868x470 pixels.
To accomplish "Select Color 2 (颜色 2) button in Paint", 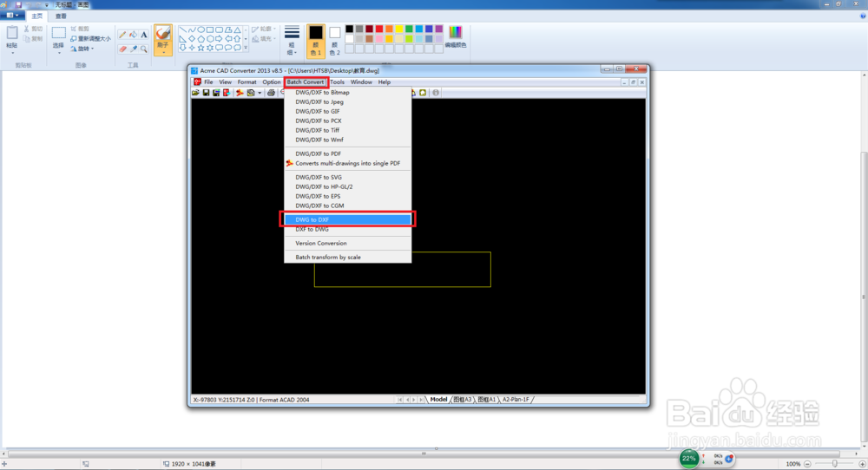I will (334, 41).
